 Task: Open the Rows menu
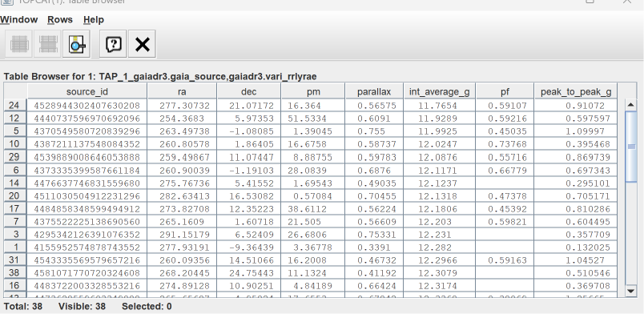[x=60, y=20]
